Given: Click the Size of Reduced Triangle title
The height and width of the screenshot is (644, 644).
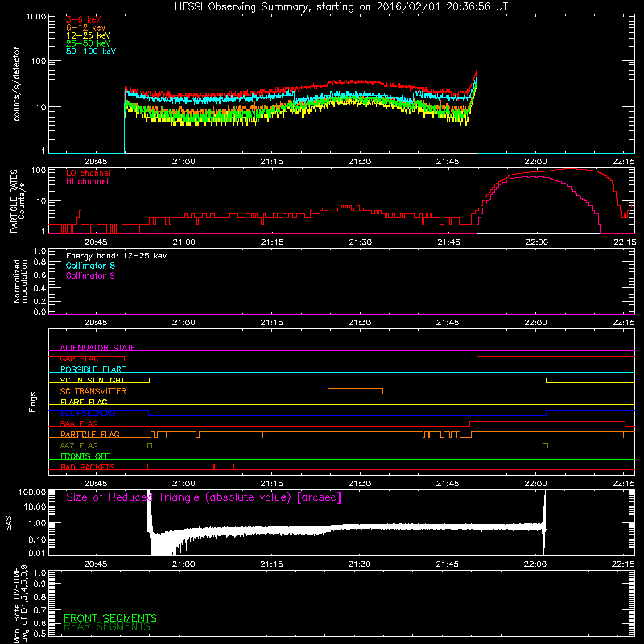Looking at the screenshot, I should pos(204,497).
